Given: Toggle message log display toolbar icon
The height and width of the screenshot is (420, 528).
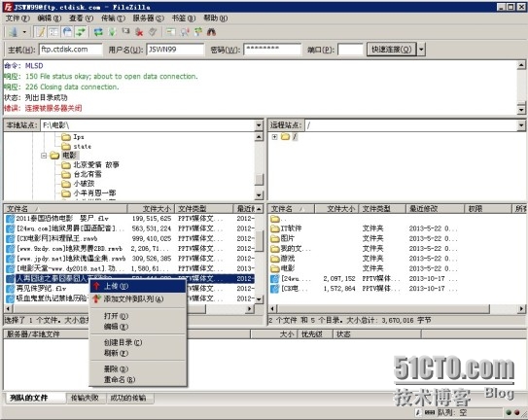Looking at the screenshot, I should (41, 32).
